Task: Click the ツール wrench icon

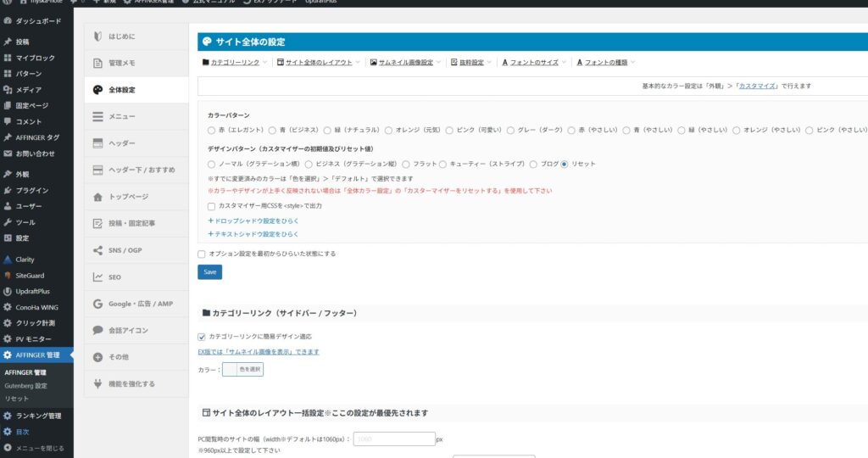Action: point(7,222)
